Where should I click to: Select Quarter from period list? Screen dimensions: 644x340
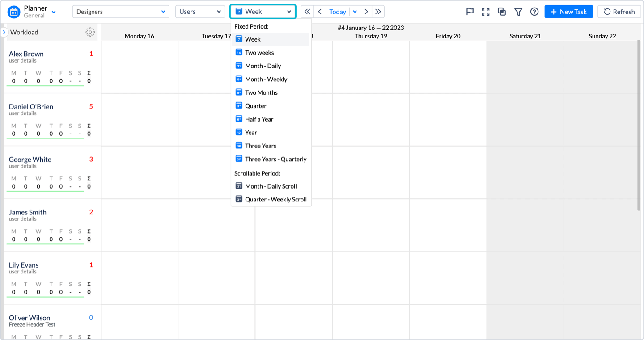tap(255, 106)
